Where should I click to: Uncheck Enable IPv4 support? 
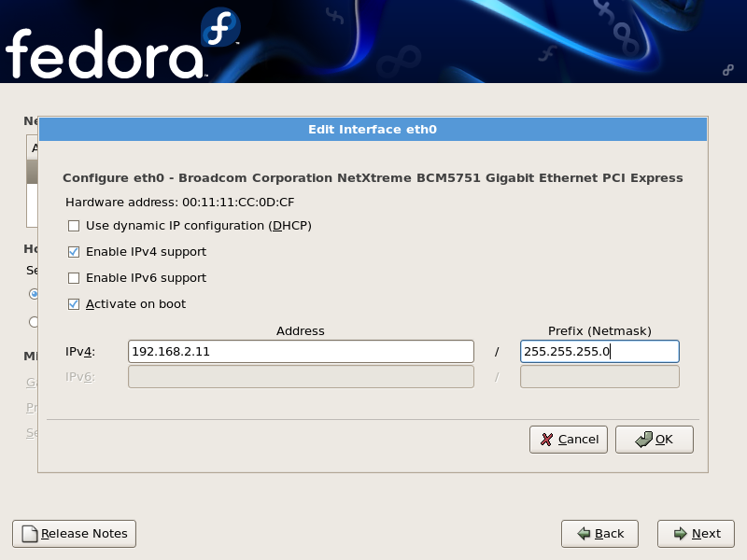tap(74, 252)
